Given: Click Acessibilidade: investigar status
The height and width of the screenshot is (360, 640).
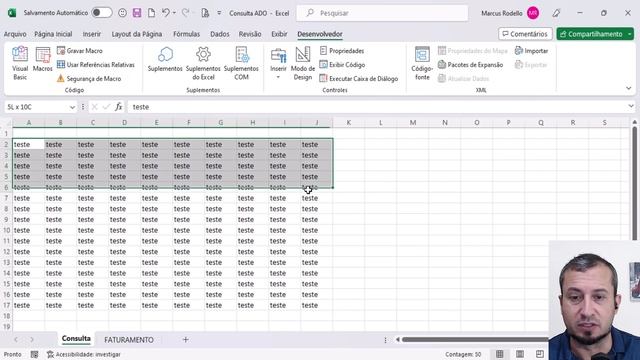Looking at the screenshot, I should point(84,354).
